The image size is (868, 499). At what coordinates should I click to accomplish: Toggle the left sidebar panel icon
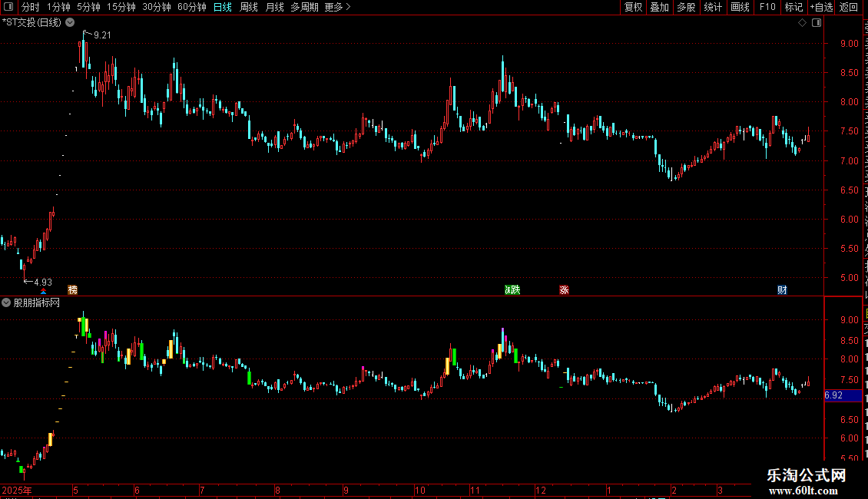8,7
